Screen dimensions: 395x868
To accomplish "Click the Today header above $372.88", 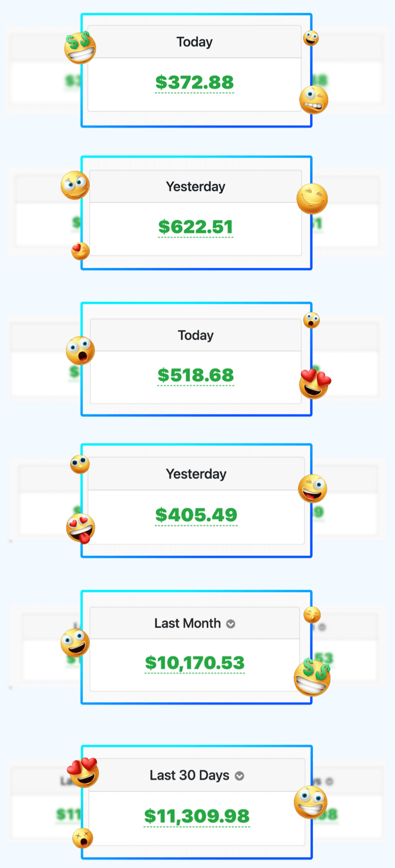I will (x=195, y=42).
